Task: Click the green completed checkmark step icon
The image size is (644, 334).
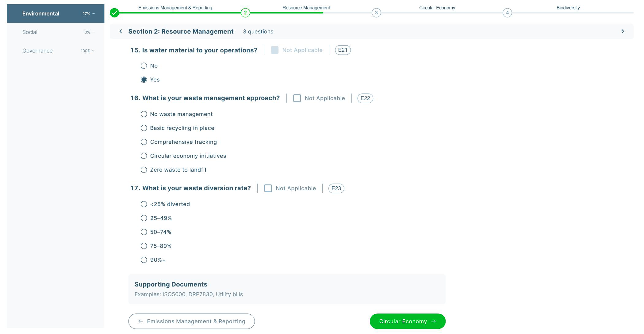Action: 114,13
